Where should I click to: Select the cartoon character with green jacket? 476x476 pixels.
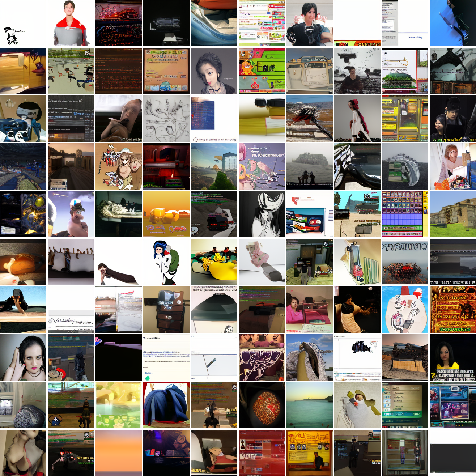pos(166,262)
